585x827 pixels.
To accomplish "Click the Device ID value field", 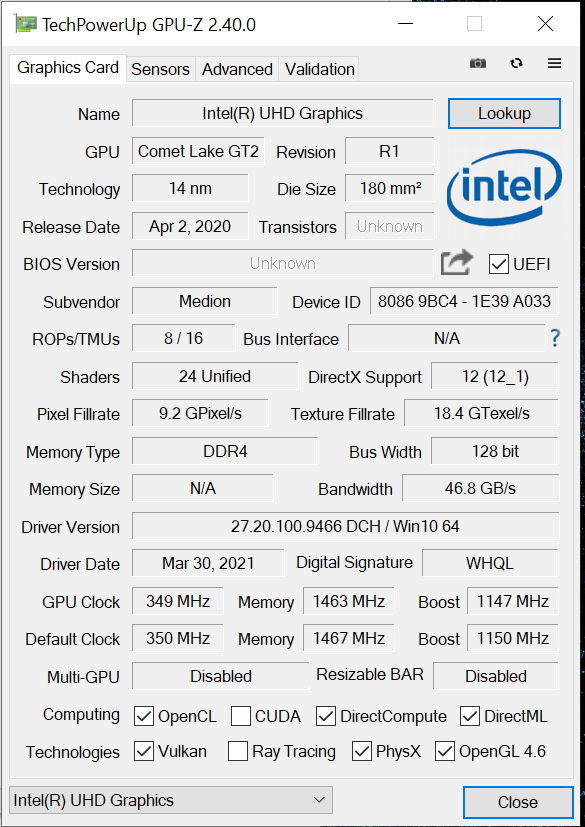I will pyautogui.click(x=464, y=301).
